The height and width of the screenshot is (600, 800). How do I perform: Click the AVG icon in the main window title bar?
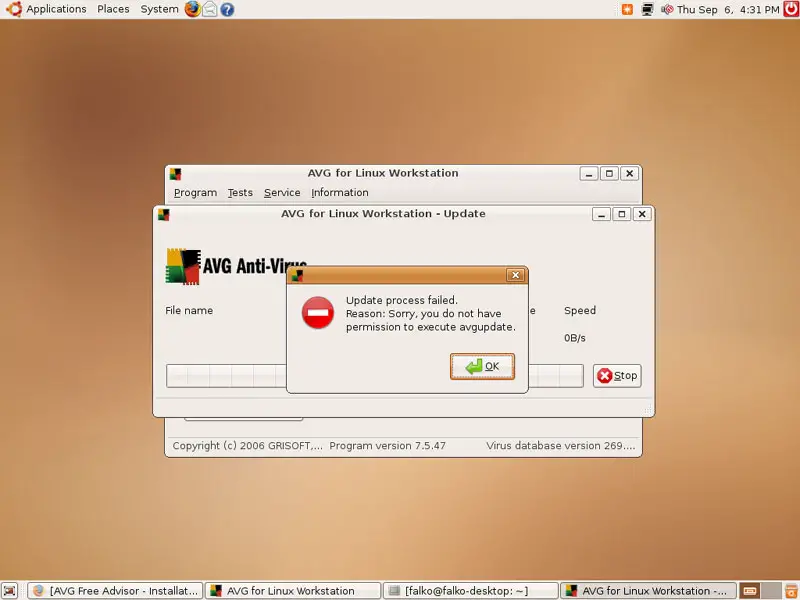(176, 174)
